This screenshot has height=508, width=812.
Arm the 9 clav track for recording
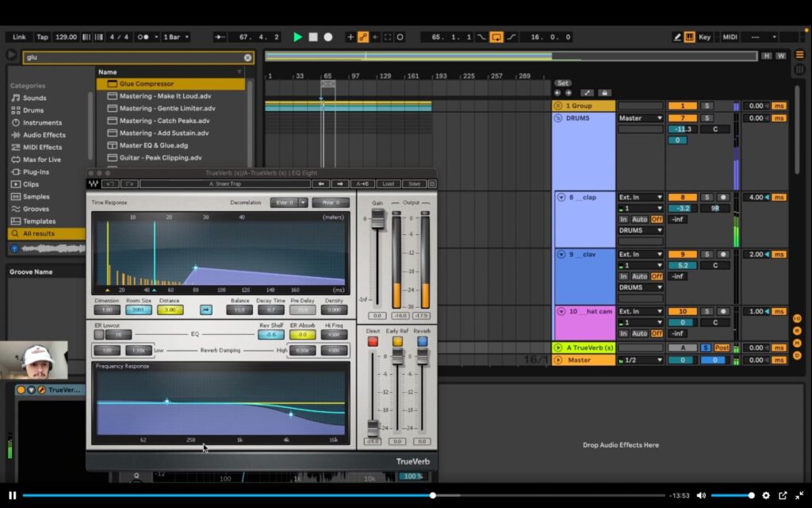pos(723,254)
